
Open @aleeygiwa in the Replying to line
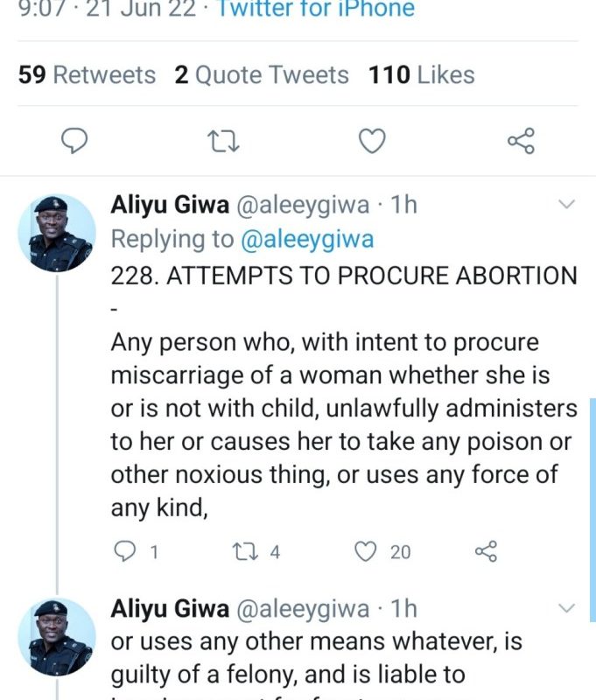coord(305,239)
